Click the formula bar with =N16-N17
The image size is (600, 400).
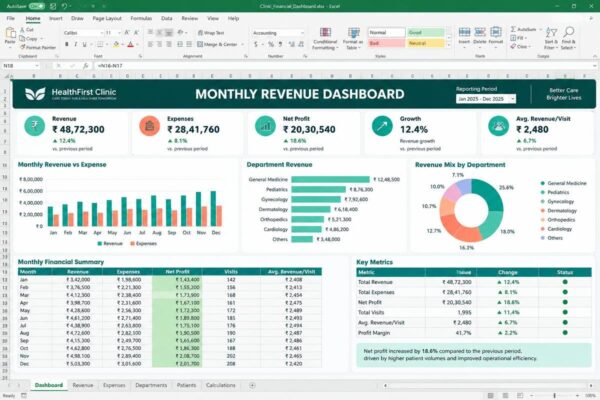[344, 66]
